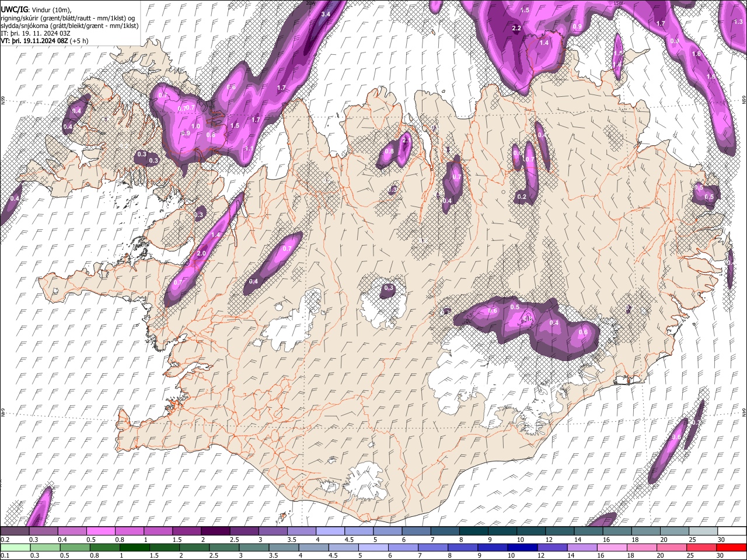Screen dimensions: 747x560
Task: Click the darkest green 1–1.5 rain legend swatch
Action: click(135, 547)
